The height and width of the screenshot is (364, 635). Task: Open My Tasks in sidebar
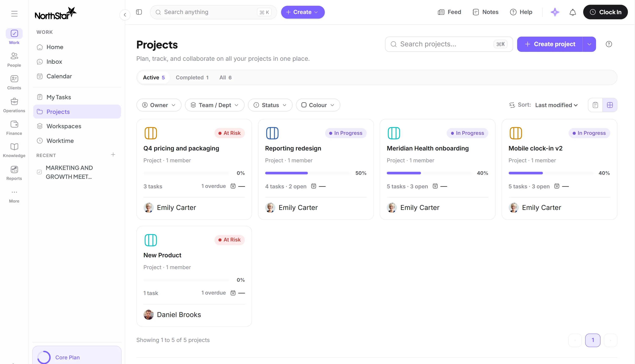click(77, 97)
